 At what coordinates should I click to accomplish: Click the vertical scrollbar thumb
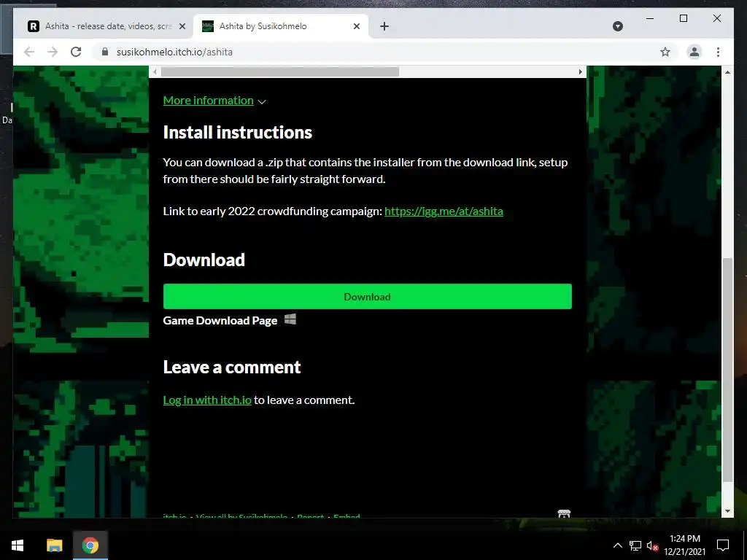[727, 370]
